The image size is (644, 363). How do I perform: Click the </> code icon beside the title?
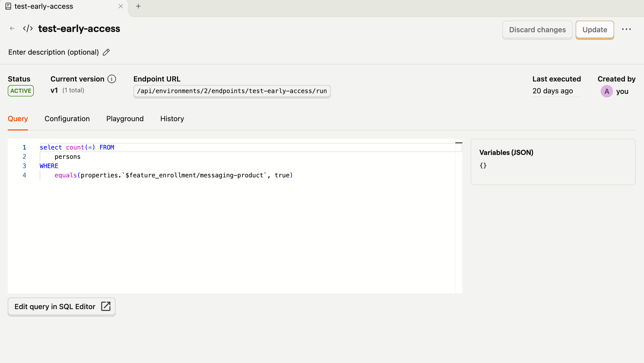[x=27, y=28]
